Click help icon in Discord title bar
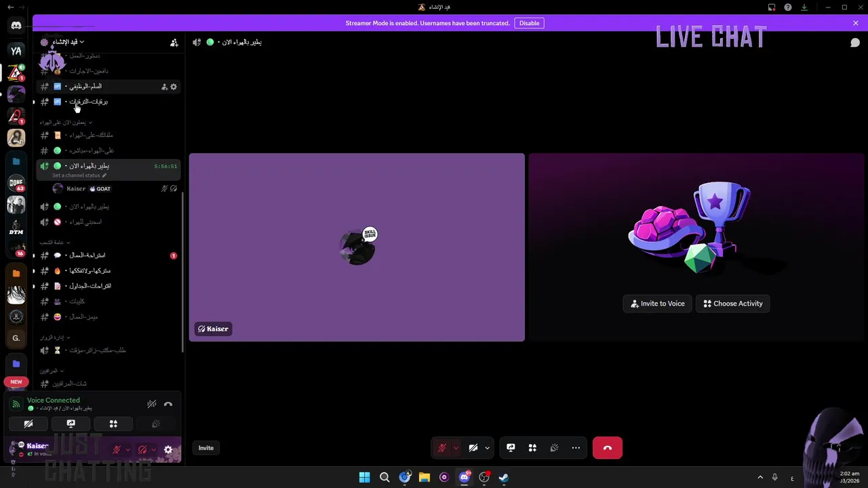The image size is (868, 488). coord(788,7)
